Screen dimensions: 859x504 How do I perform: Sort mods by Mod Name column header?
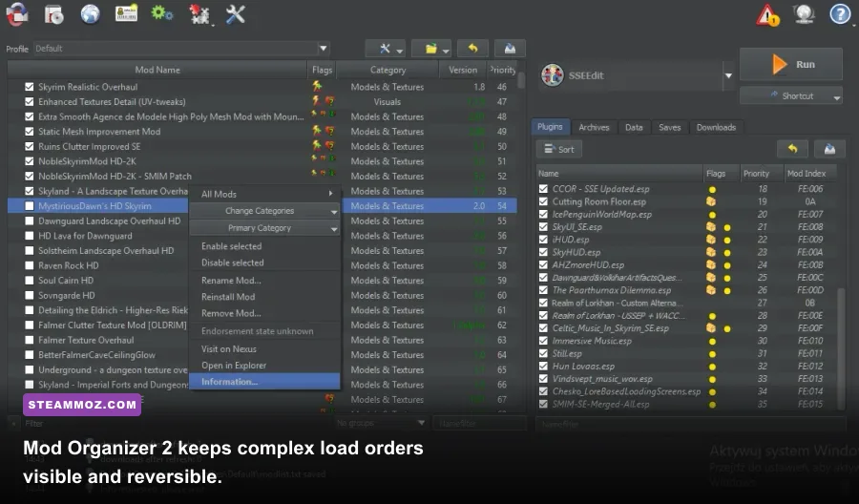[x=157, y=70]
